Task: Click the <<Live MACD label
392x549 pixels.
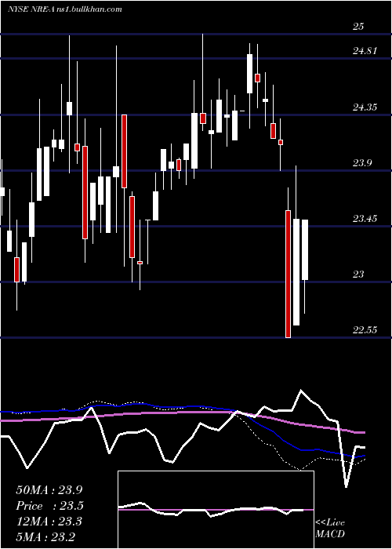Action: click(x=330, y=529)
